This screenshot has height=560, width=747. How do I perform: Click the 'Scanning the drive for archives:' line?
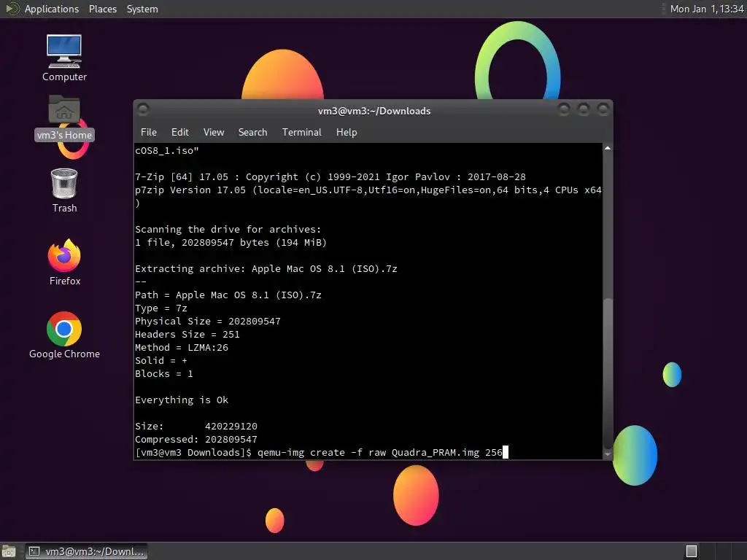tap(228, 230)
